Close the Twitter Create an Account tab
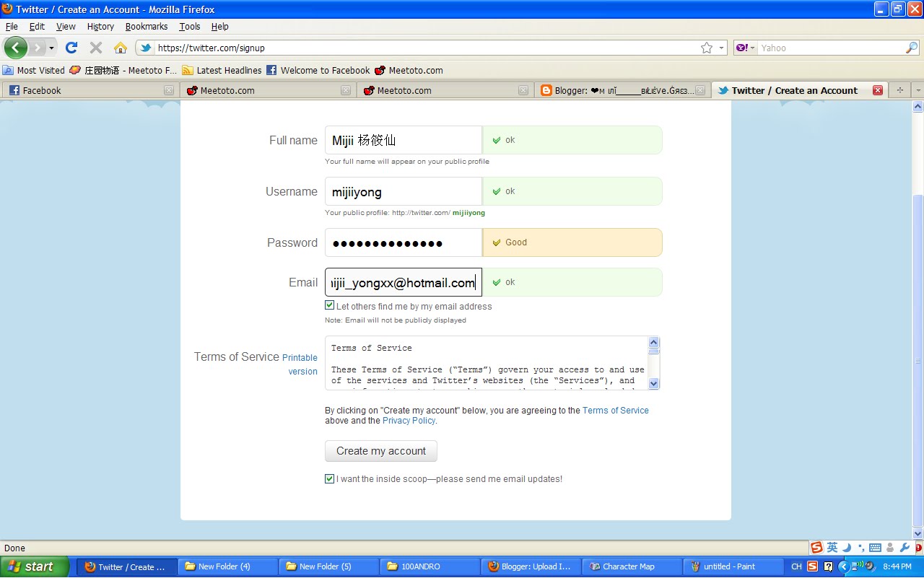The width and height of the screenshot is (924, 578). point(878,90)
